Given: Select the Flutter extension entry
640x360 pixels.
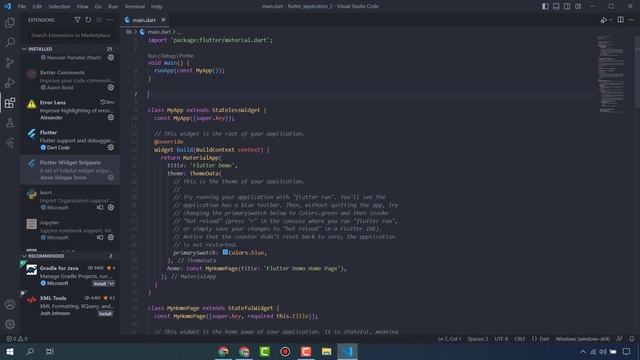Looking at the screenshot, I should tap(70, 140).
